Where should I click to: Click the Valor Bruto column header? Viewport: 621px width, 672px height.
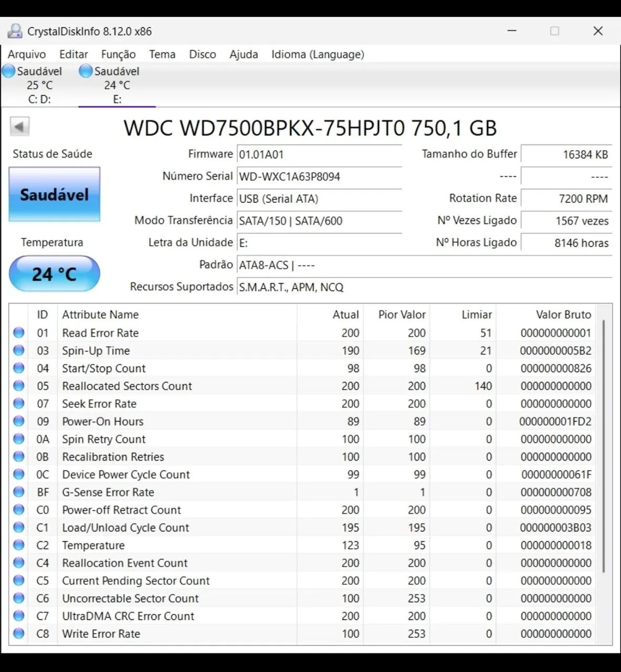point(546,314)
